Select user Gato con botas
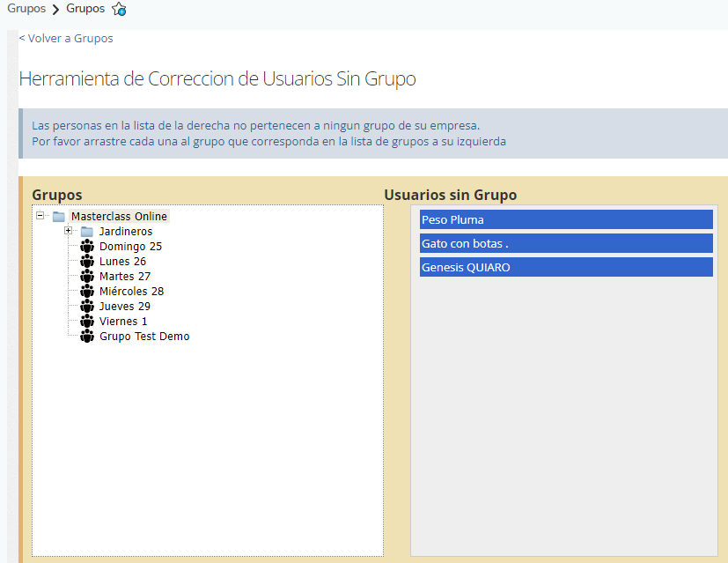728x563 pixels. point(566,243)
